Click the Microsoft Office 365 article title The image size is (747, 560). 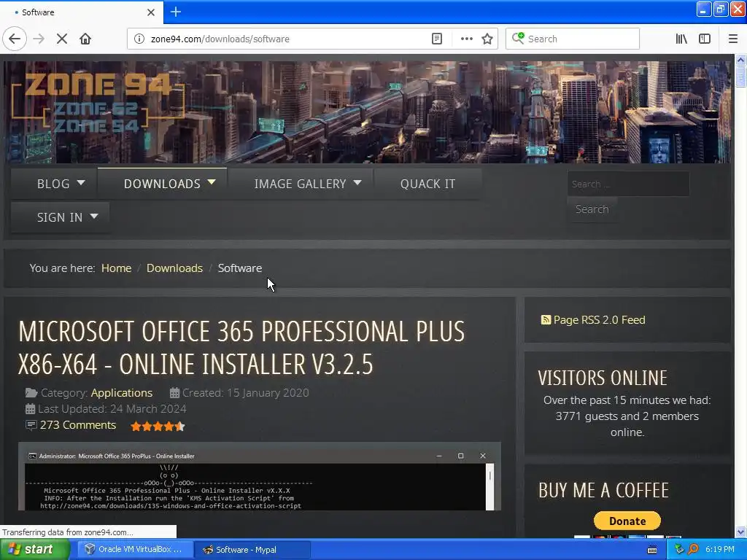click(x=241, y=348)
